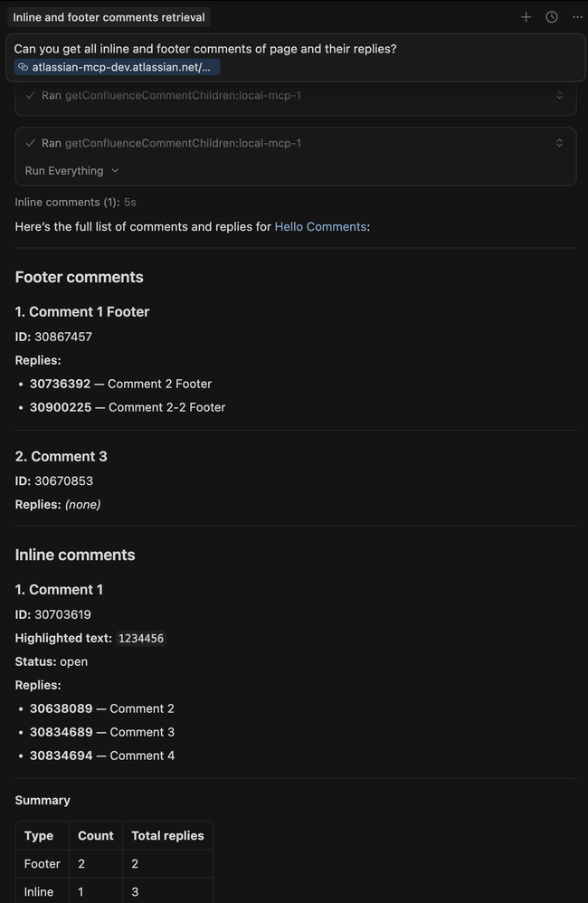Create a new chat with the plus icon
588x903 pixels.
tap(526, 16)
